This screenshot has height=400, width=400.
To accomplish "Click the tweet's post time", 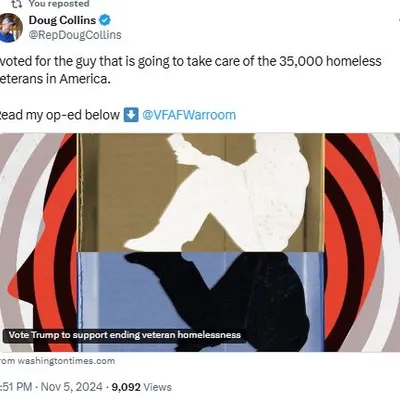I will point(16,387).
